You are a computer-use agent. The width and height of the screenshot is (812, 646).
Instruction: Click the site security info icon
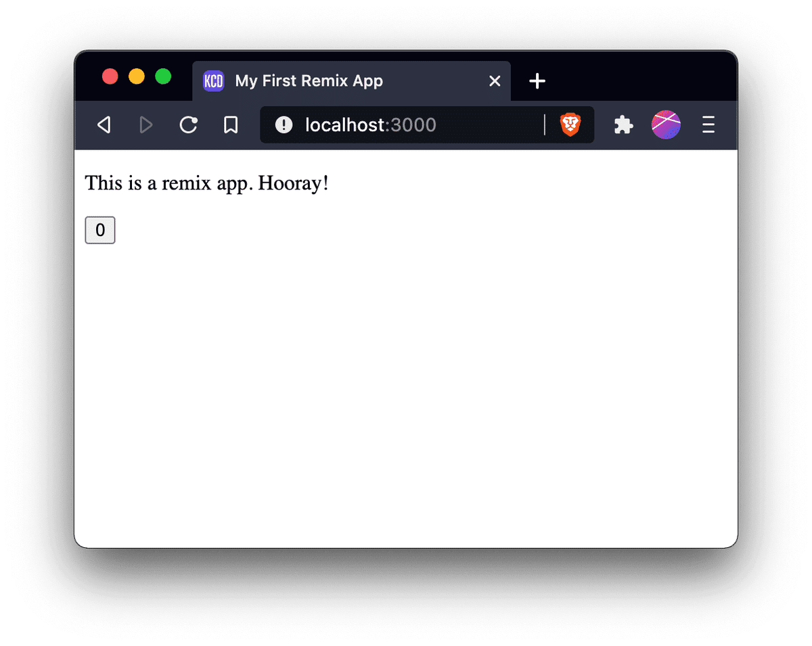tap(284, 124)
